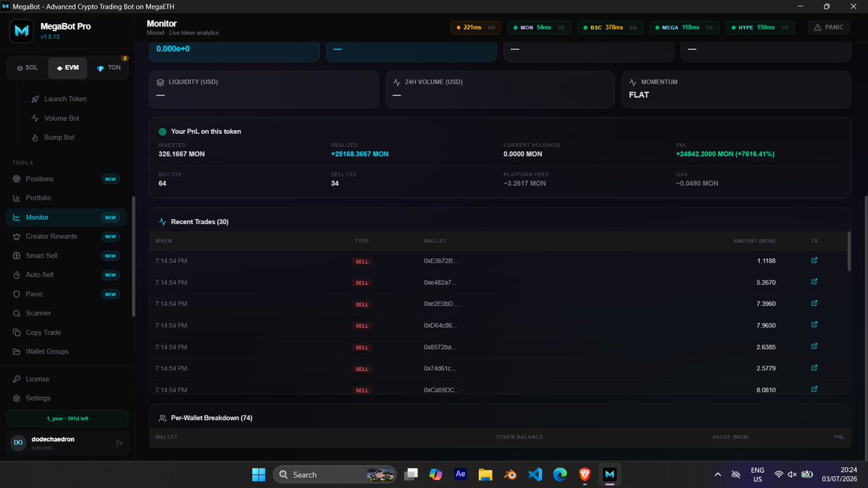Click wallet address 0xD64c86...
Image resolution: width=868 pixels, height=488 pixels.
pos(441,325)
